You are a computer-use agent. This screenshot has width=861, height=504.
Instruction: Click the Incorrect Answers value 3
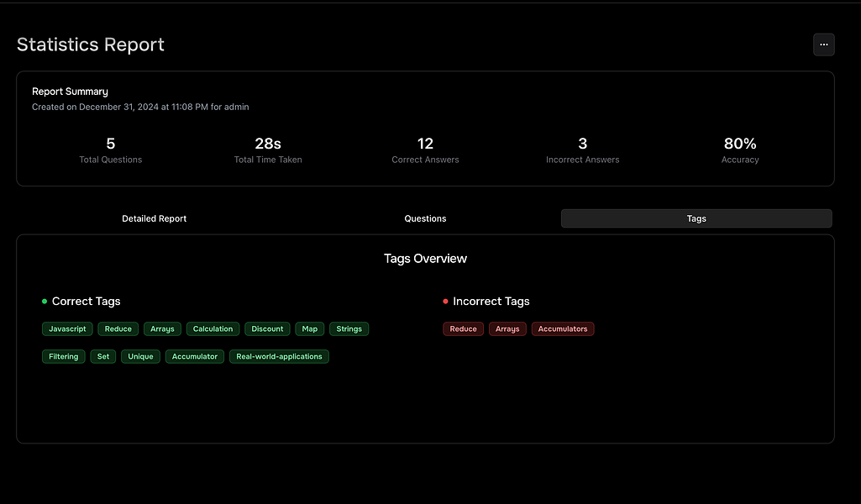coord(583,144)
